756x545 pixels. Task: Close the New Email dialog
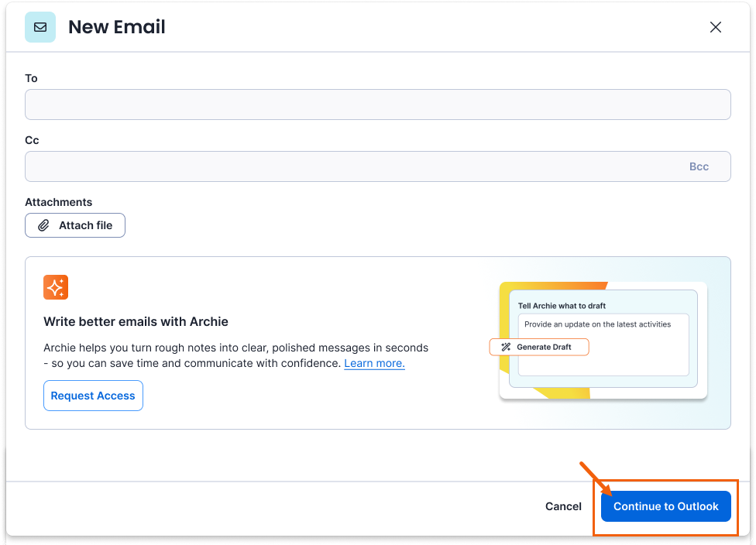(x=716, y=27)
